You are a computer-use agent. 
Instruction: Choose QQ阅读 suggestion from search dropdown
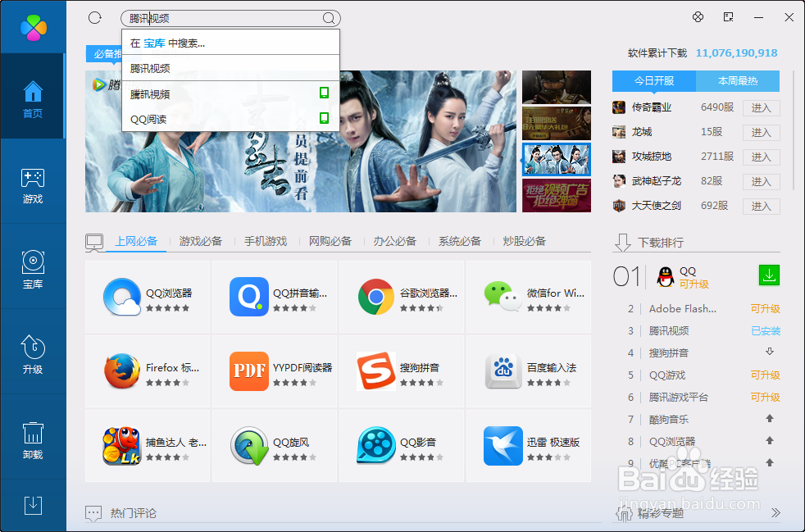tap(230, 119)
